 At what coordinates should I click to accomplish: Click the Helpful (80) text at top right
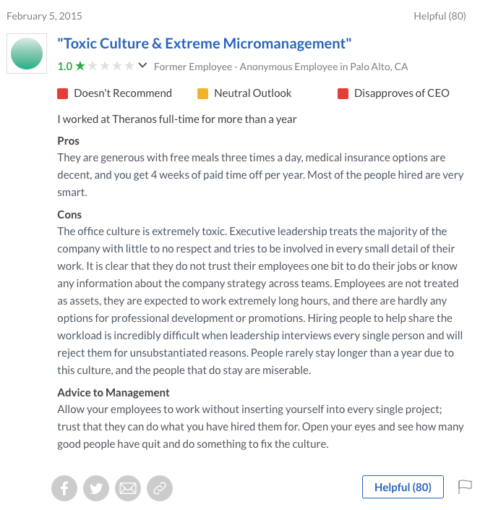click(440, 16)
